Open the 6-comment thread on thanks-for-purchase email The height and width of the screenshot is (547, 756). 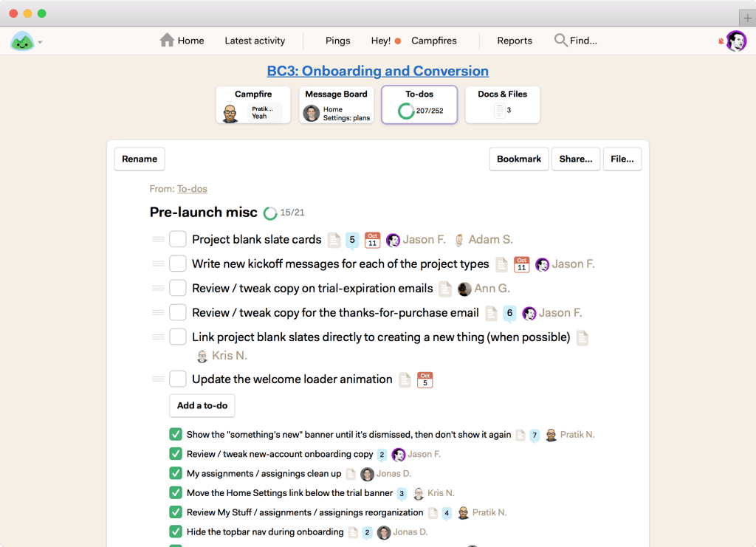[509, 313]
